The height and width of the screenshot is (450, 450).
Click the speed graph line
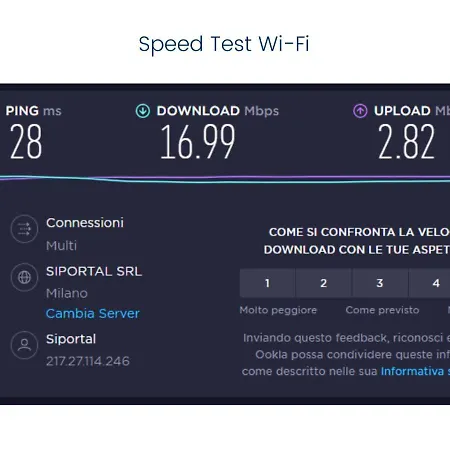pyautogui.click(x=225, y=179)
